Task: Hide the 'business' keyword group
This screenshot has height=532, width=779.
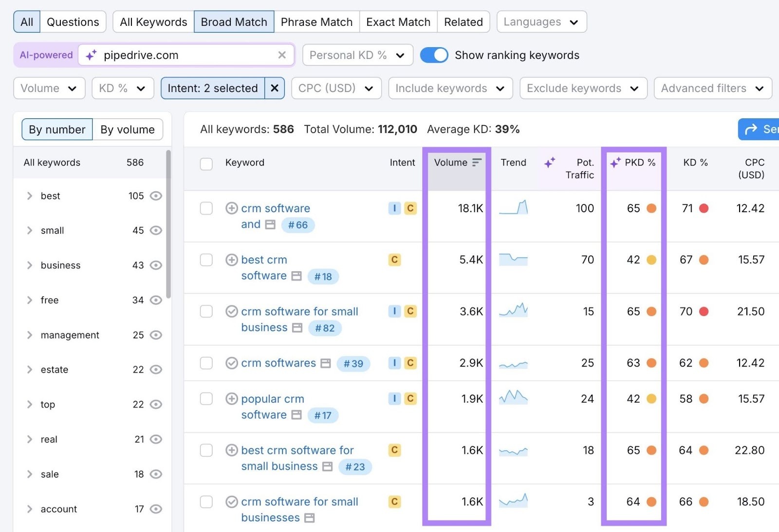Action: point(156,265)
